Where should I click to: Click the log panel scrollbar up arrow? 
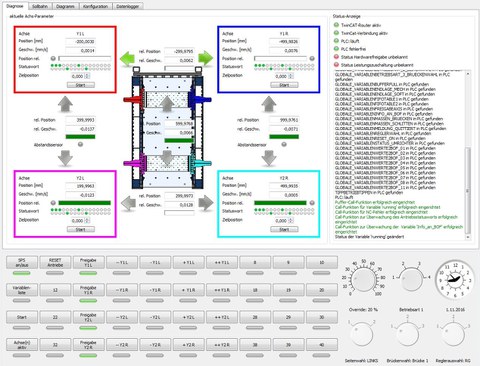click(468, 73)
